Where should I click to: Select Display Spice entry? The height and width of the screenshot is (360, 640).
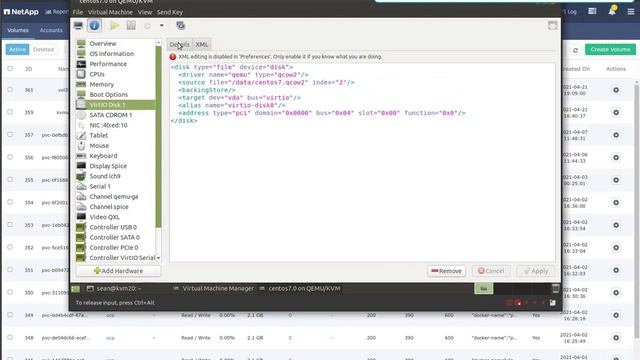(x=115, y=166)
